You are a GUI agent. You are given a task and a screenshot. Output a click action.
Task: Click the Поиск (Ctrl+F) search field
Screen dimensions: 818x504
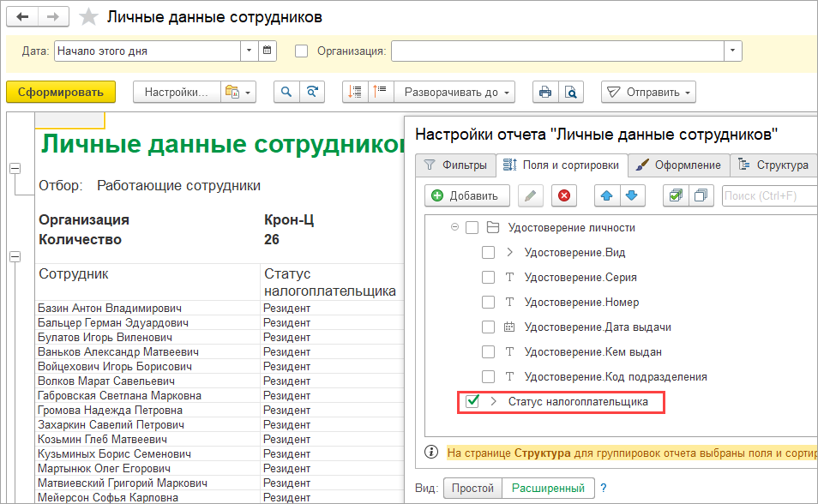click(x=767, y=195)
